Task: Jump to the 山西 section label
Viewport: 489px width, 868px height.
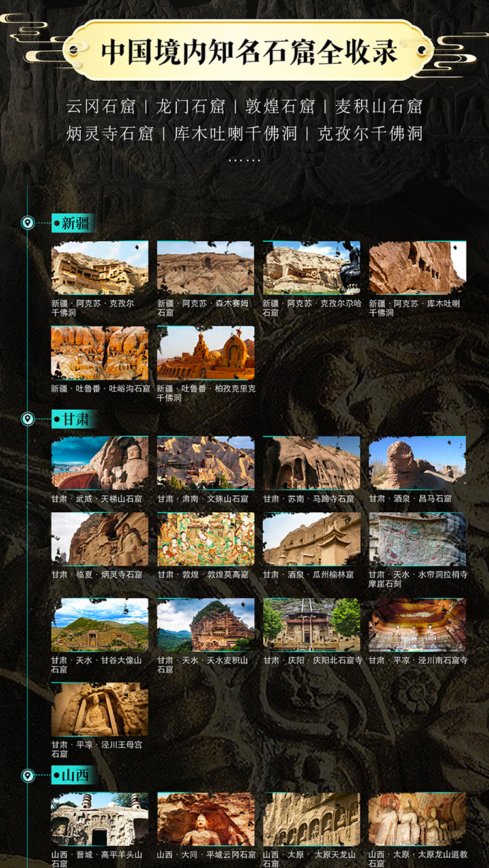Action: click(75, 775)
